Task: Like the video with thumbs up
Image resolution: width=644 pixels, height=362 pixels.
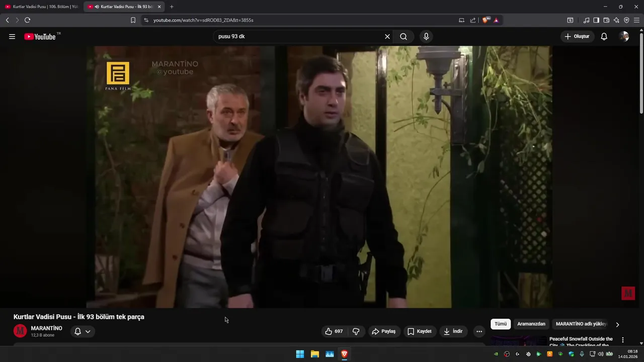Action: [334, 331]
